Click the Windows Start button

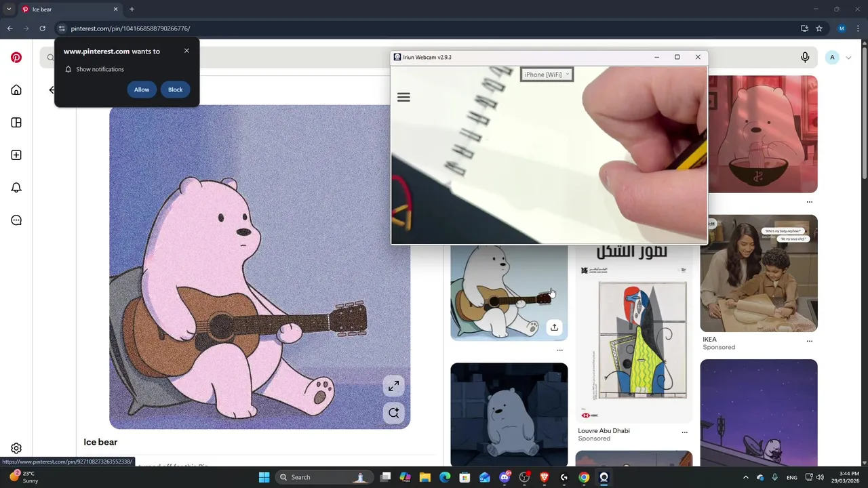point(264,477)
